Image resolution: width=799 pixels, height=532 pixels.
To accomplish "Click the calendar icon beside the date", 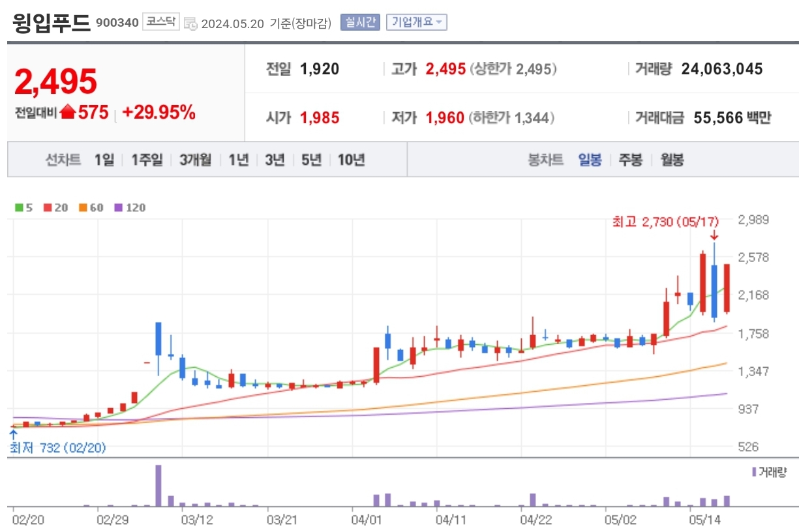I will coord(190,23).
